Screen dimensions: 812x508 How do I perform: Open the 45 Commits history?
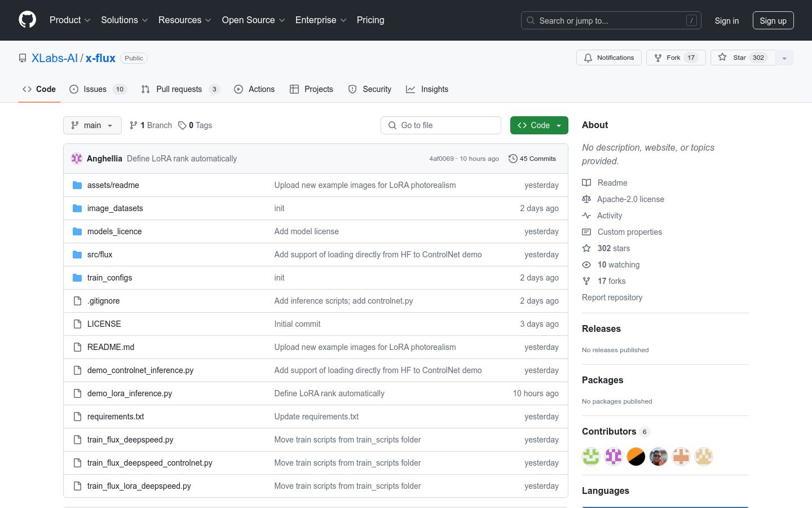click(532, 159)
